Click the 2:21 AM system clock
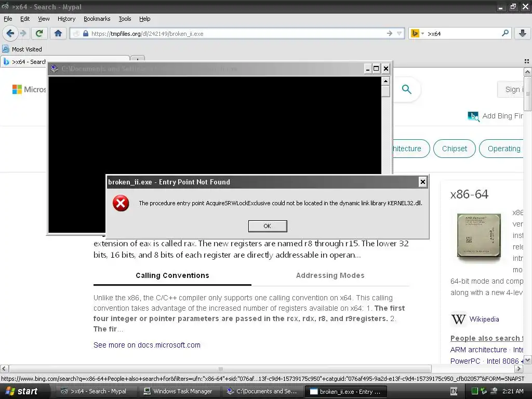Image resolution: width=532 pixels, height=399 pixels. [x=513, y=391]
